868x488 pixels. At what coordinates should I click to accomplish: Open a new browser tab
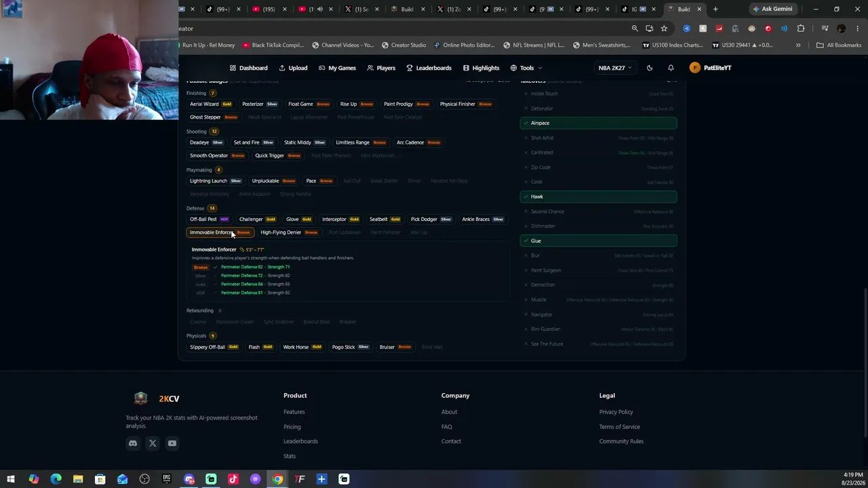(x=715, y=9)
